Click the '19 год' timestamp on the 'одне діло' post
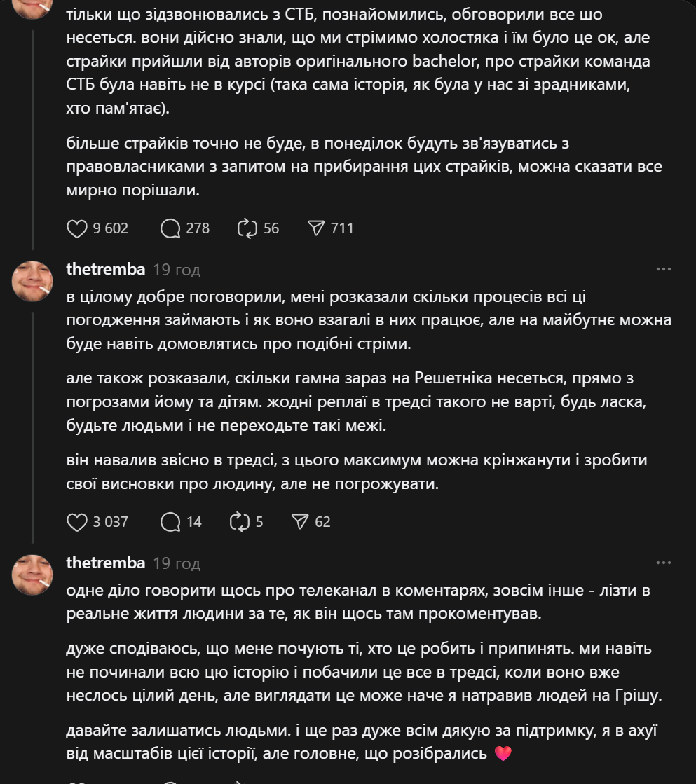 click(x=177, y=563)
